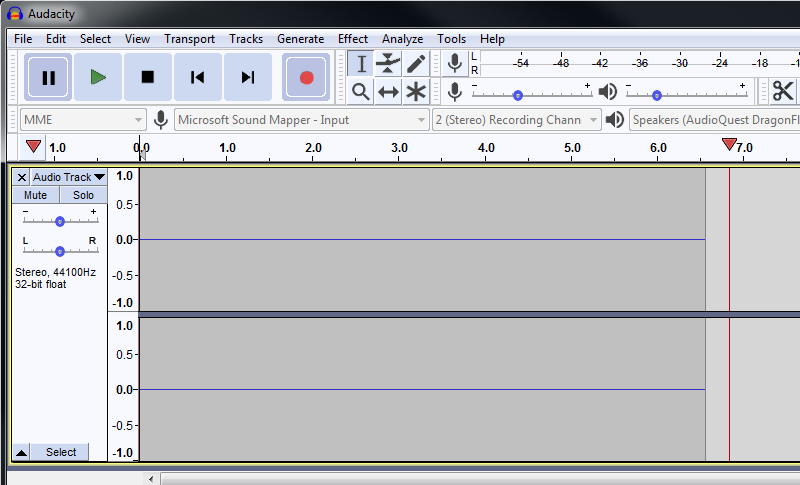Toggle Mute on the Audio Track
Screen dimensions: 800x485
[x=35, y=195]
